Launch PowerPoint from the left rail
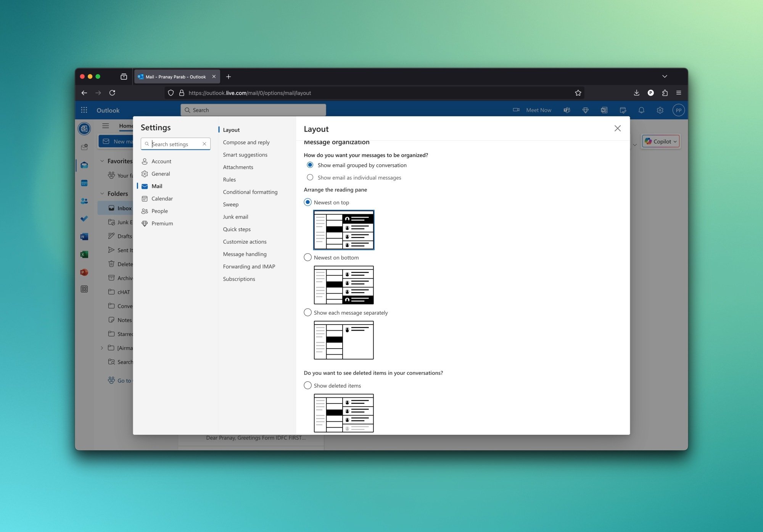Image resolution: width=763 pixels, height=532 pixels. pyautogui.click(x=84, y=272)
